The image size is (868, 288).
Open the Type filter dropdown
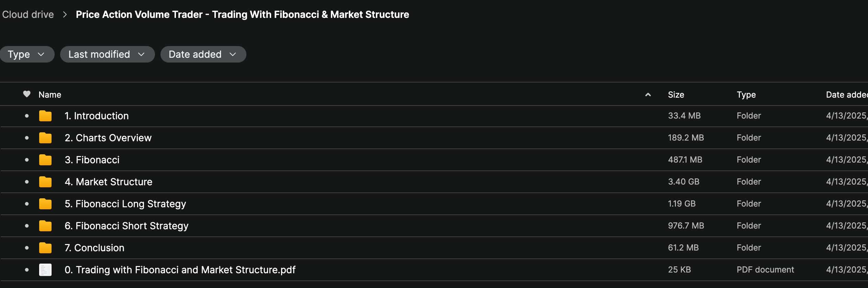tap(27, 54)
